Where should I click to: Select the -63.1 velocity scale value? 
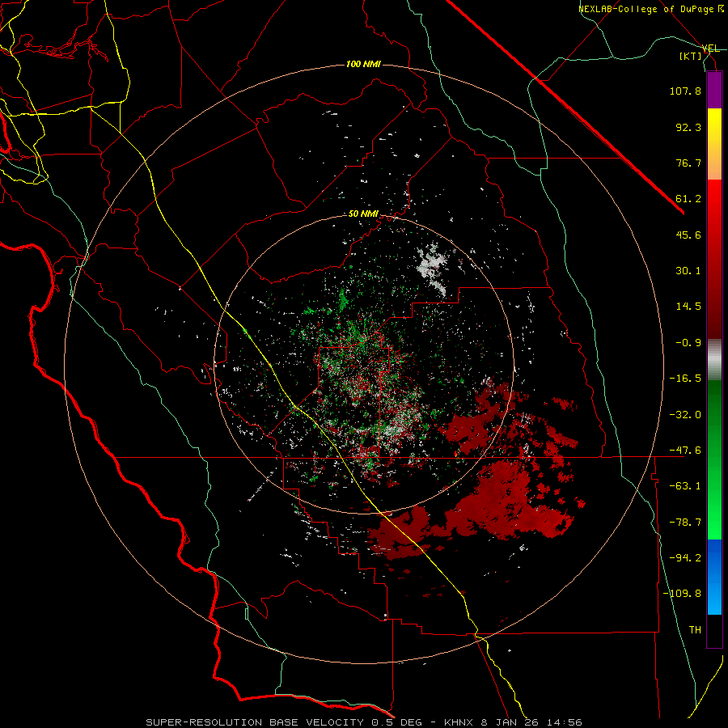pyautogui.click(x=685, y=486)
